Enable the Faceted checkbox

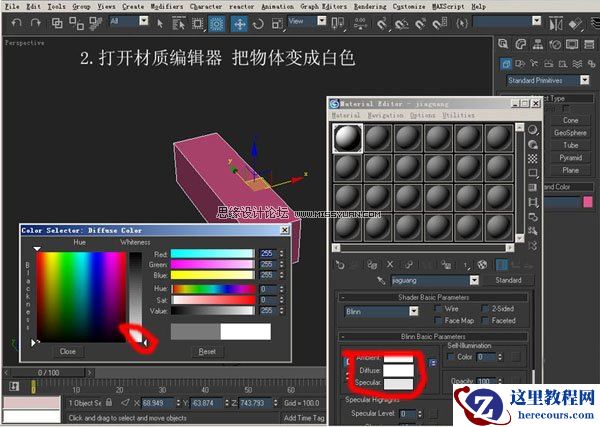486,320
